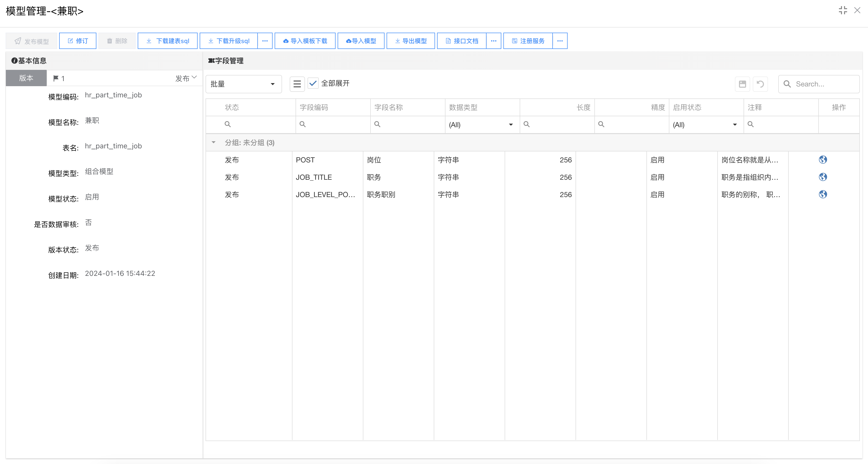This screenshot has height=464, width=868.
Task: Click the 职务是指组织内... comment cell
Action: coord(753,177)
